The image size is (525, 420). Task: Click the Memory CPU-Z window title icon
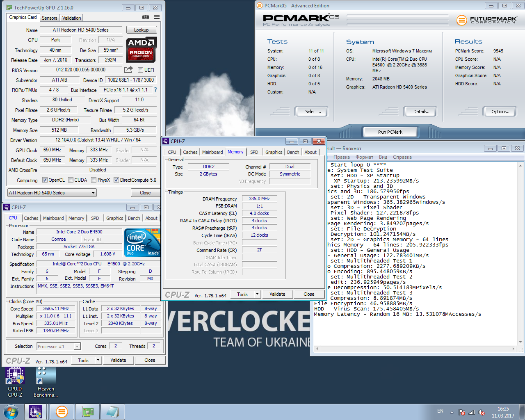click(166, 141)
